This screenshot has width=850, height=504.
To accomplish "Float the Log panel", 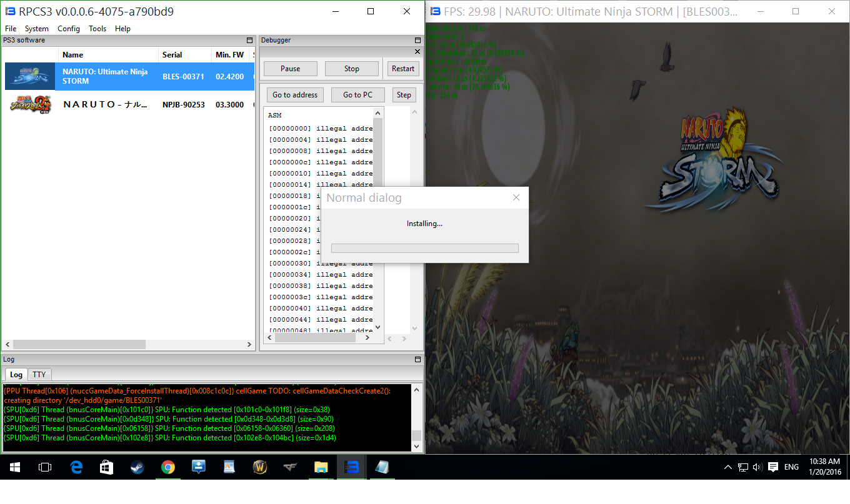I will point(418,360).
